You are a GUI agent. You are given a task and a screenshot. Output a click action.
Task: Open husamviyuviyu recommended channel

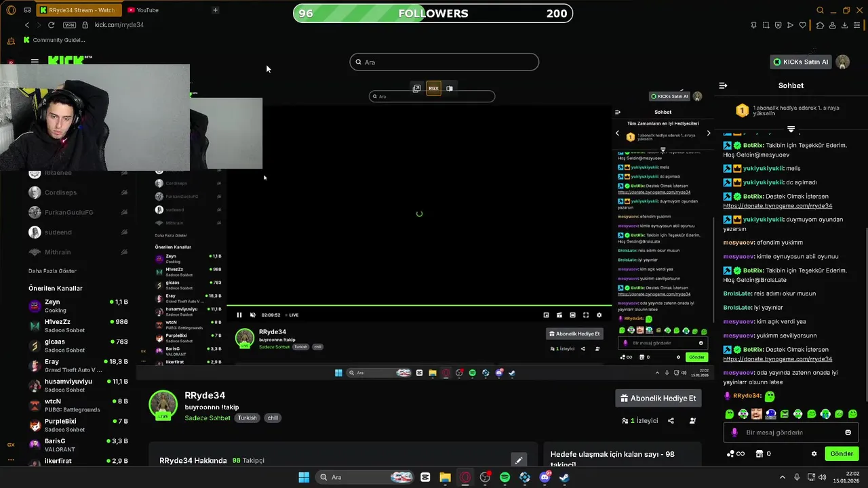click(x=78, y=385)
